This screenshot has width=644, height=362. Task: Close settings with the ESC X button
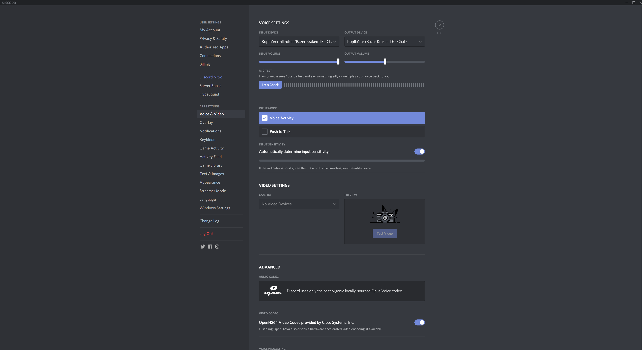[x=440, y=25]
